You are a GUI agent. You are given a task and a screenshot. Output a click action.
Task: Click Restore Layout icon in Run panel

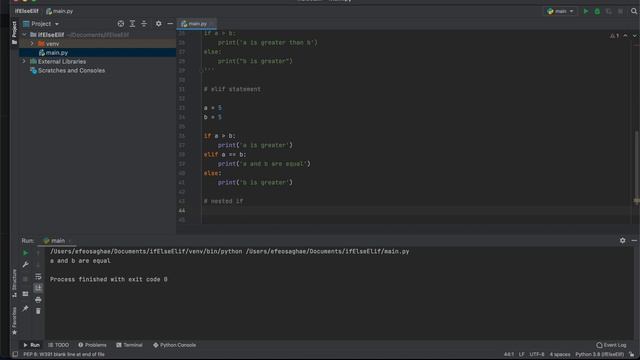[25, 293]
